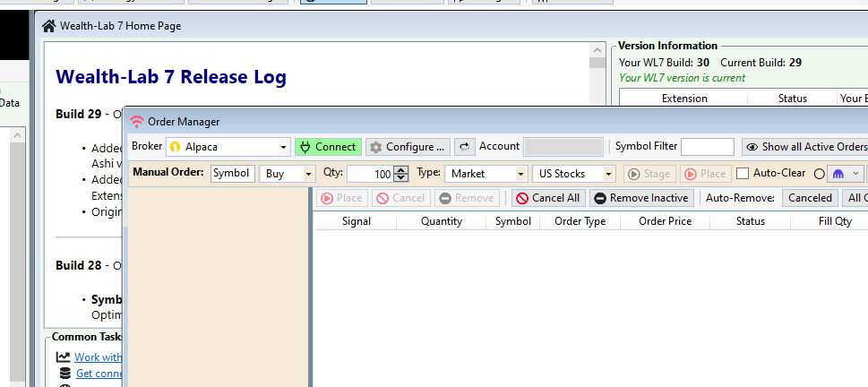Click Cancel All orders button
This screenshot has height=387, width=868.
click(548, 198)
